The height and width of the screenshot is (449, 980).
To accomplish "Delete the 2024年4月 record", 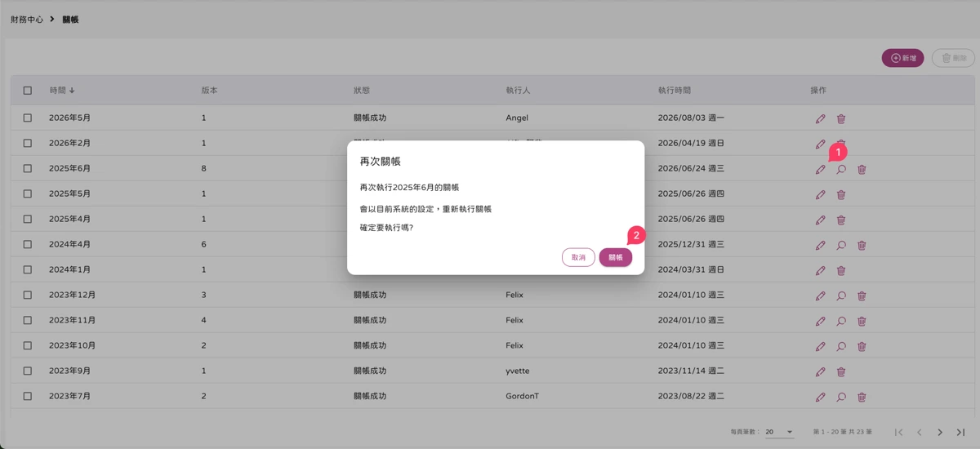I will [x=862, y=245].
